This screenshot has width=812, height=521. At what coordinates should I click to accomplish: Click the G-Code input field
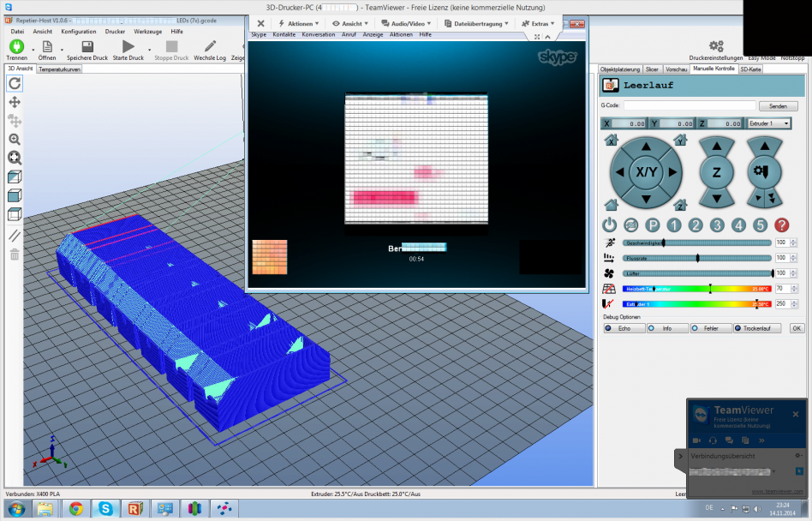(690, 105)
